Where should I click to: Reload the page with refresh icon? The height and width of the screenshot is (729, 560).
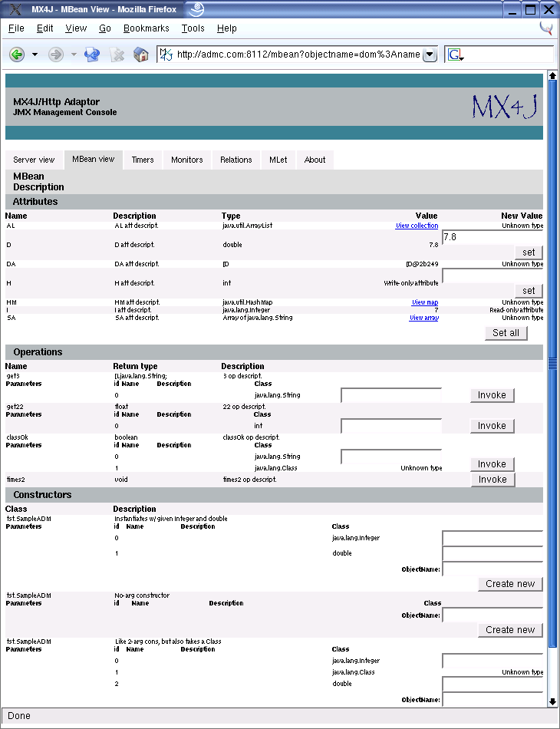92,54
